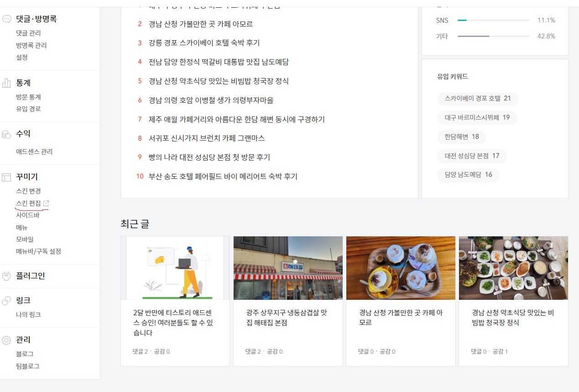The height and width of the screenshot is (392, 579).
Task: Open recent post card title 약초식당 맛있는 비빔밥
Action: point(513,318)
